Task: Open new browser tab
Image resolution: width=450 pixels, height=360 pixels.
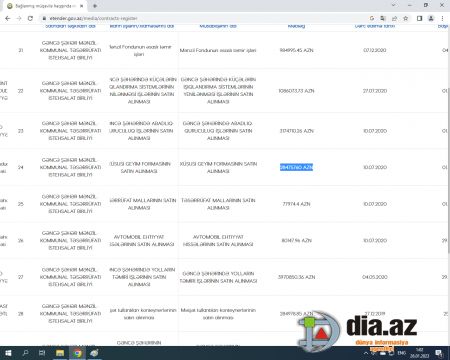Action: coord(95,6)
